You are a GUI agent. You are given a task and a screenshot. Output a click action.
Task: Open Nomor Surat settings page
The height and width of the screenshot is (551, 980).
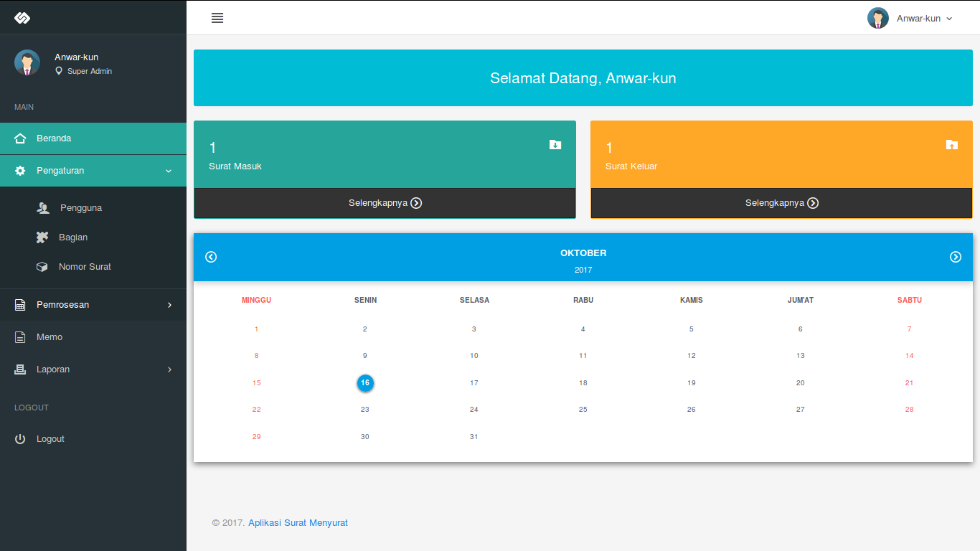pos(85,267)
